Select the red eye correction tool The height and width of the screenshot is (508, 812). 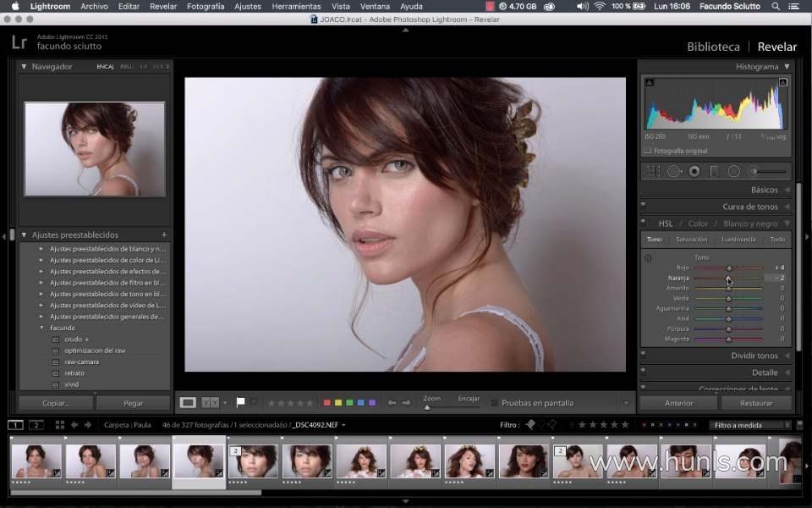coord(694,171)
